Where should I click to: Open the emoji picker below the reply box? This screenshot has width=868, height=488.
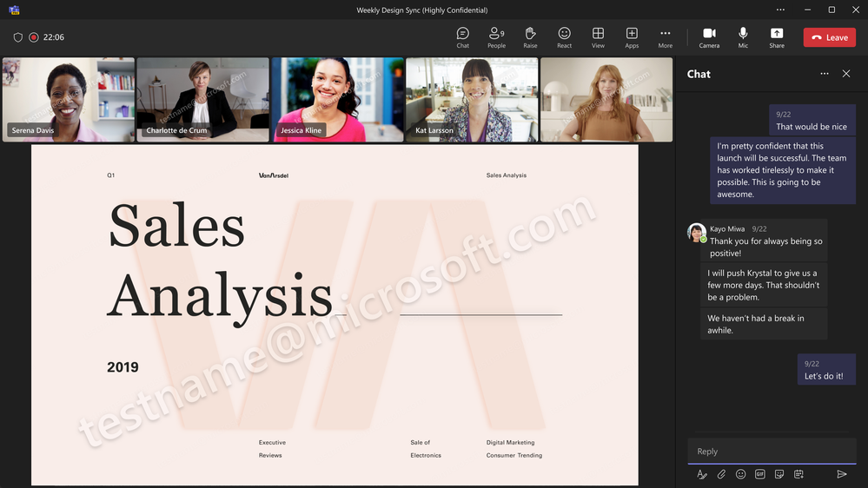pos(740,474)
